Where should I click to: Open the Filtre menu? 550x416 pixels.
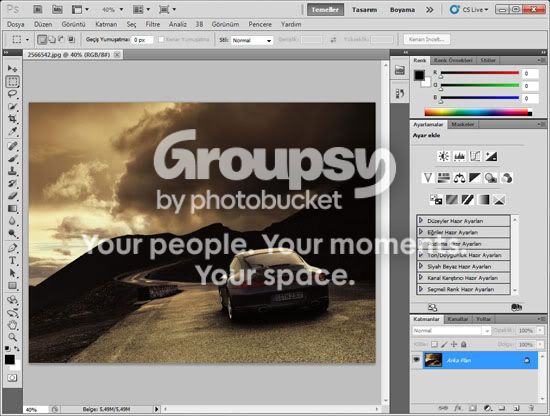(x=153, y=24)
